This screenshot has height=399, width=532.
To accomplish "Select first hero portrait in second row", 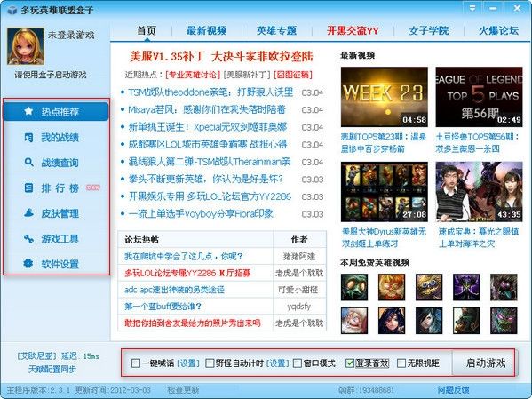I will click(x=354, y=321).
